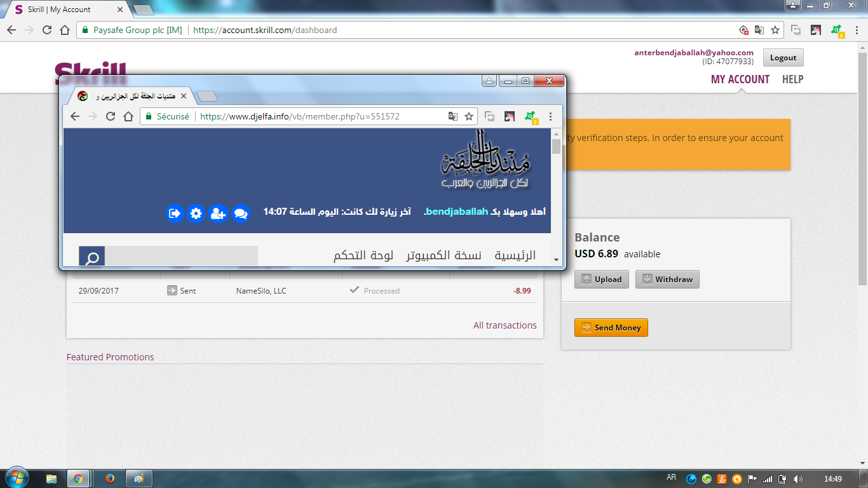Click volume speaker icon in system tray
Image resolution: width=868 pixels, height=488 pixels.
pos(798,478)
